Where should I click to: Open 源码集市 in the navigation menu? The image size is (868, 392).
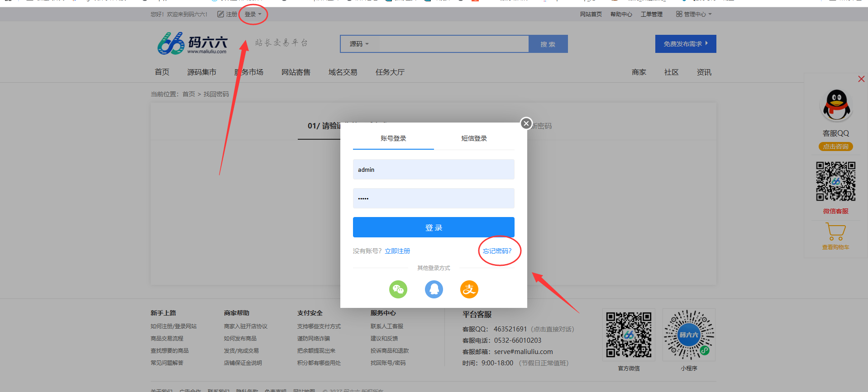pos(202,72)
